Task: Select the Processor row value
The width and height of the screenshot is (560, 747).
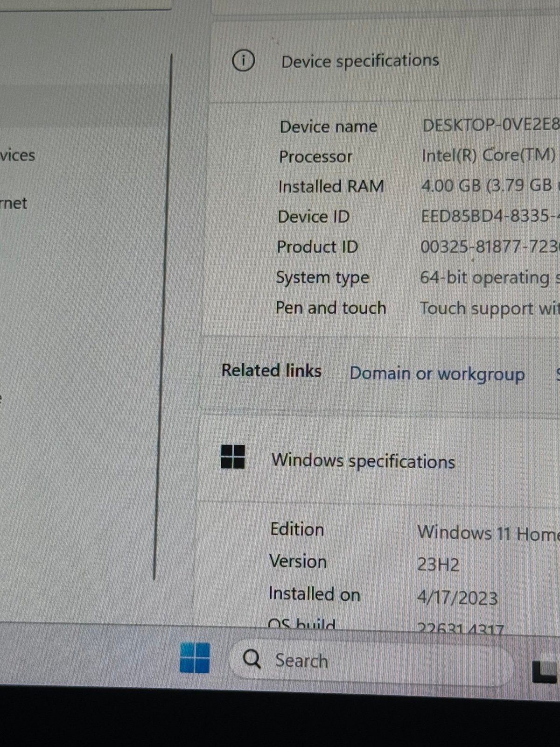Action: tap(490, 155)
